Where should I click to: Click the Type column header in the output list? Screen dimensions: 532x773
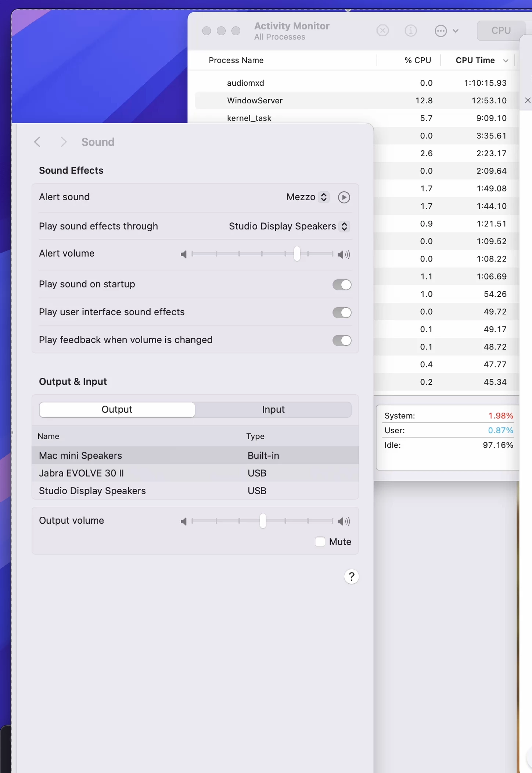(255, 436)
